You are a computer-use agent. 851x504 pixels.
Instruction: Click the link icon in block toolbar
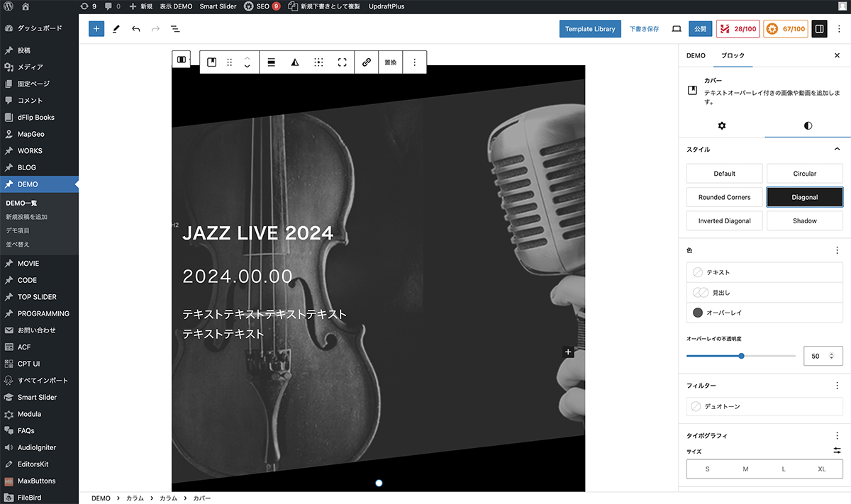(x=367, y=62)
